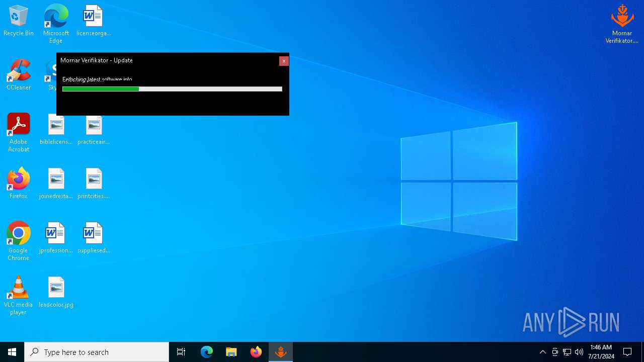Click the Mornar Verifikator - Update title

click(x=97, y=60)
